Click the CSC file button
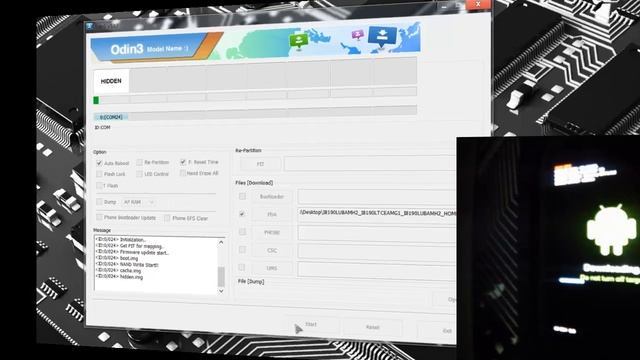 pyautogui.click(x=272, y=250)
